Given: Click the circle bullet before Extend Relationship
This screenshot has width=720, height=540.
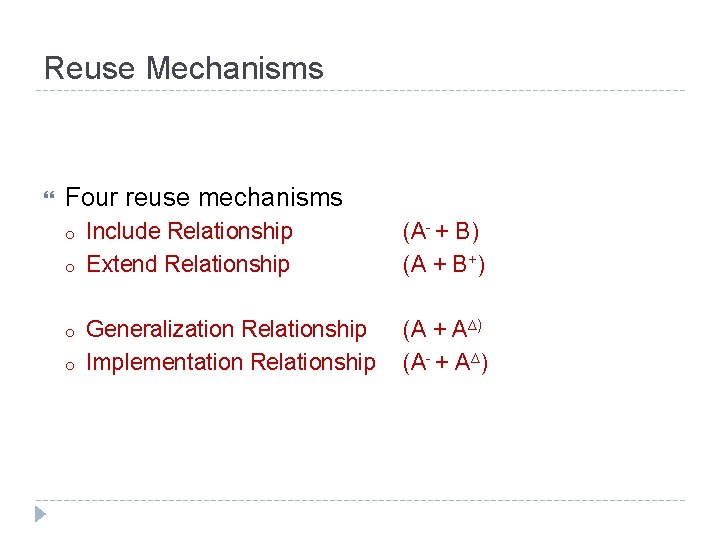Looking at the screenshot, I should pyautogui.click(x=70, y=268).
